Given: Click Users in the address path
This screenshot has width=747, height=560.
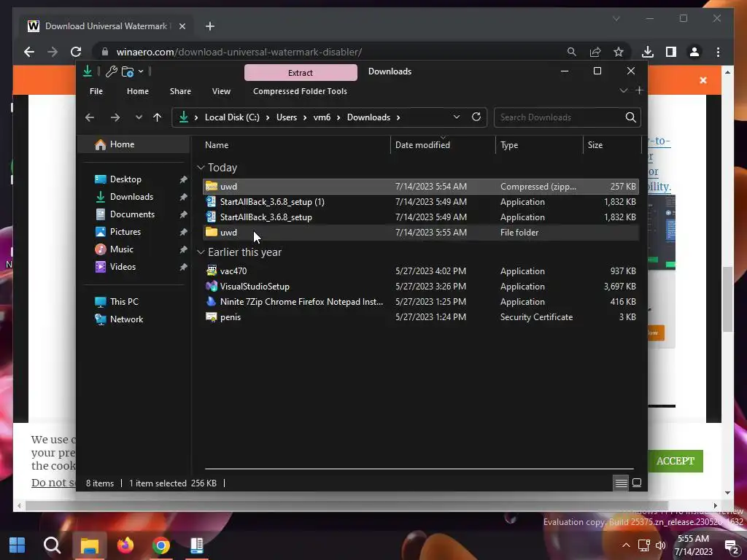Looking at the screenshot, I should tap(287, 117).
